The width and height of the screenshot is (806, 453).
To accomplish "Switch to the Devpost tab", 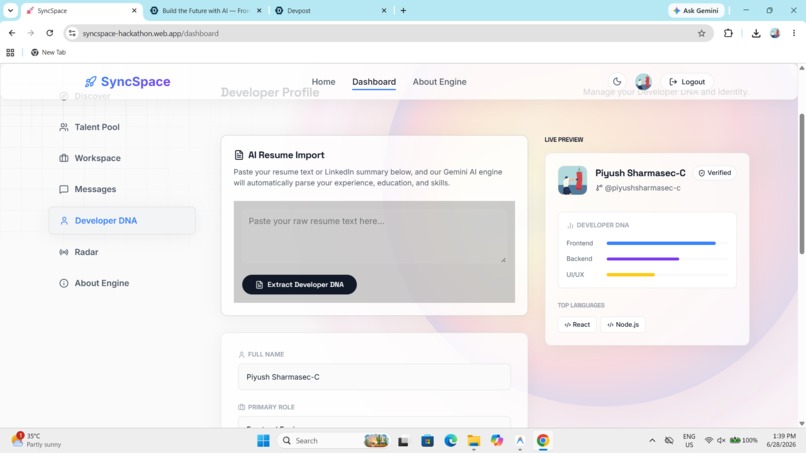I will pyautogui.click(x=329, y=10).
